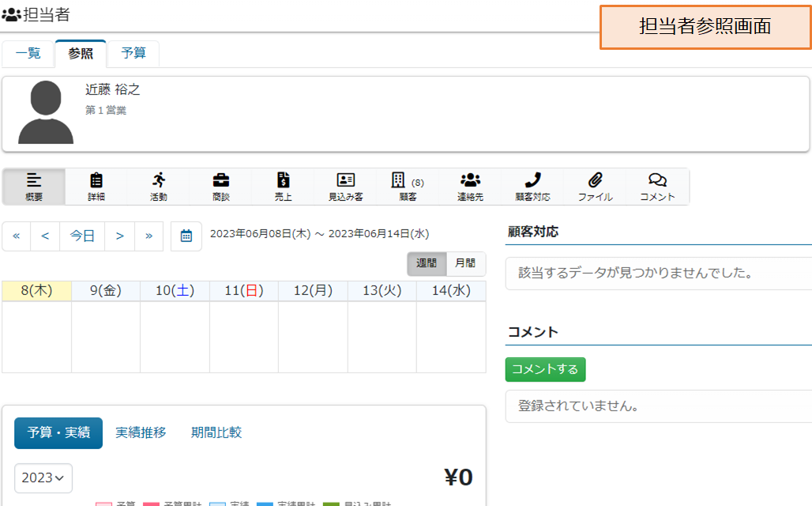Screen dimensions: 812x506
Task: Expand the 2023 year dropdown
Action: 43,478
